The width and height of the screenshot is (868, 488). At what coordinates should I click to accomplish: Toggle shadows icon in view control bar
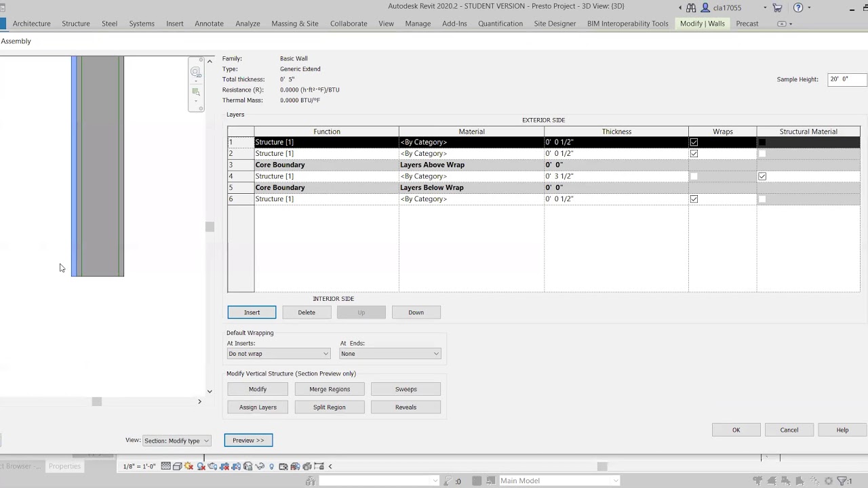coord(201,466)
